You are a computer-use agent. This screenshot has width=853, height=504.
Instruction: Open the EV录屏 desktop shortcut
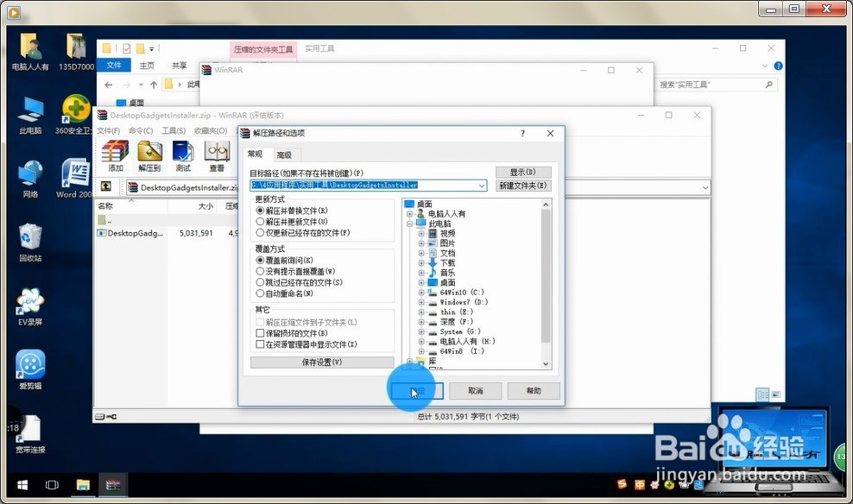[x=30, y=306]
